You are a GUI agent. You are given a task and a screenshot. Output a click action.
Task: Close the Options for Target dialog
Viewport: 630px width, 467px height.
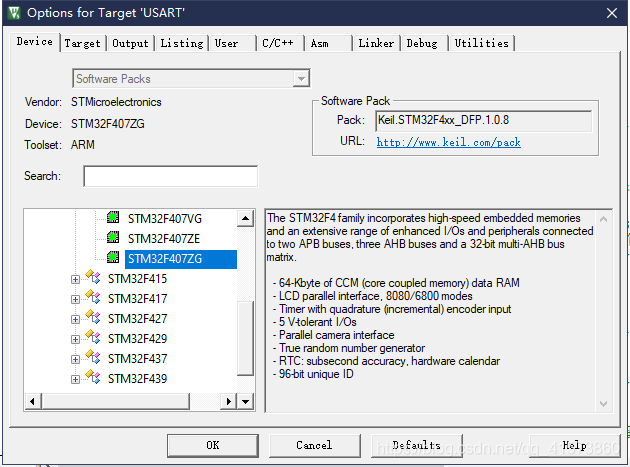(612, 13)
